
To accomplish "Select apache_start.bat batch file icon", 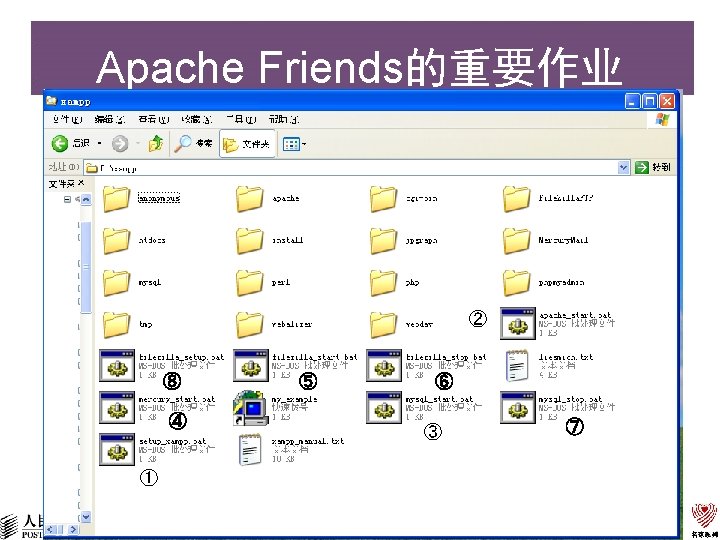I will [x=518, y=324].
